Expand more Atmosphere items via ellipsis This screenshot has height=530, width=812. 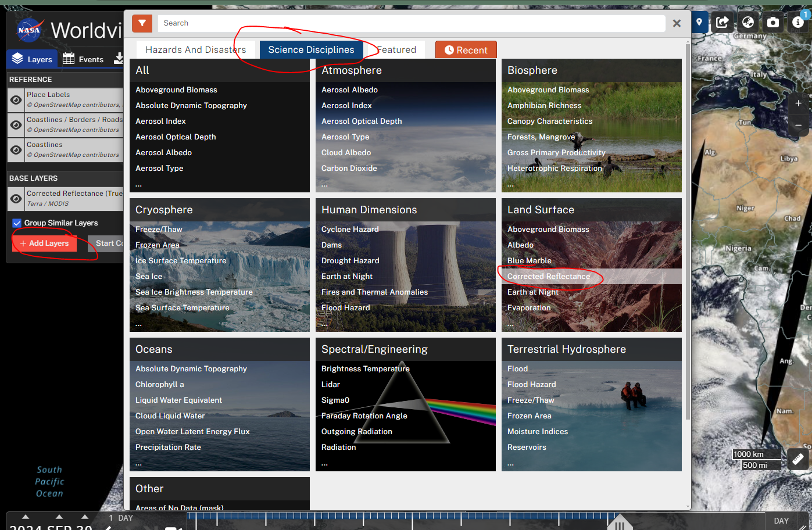pos(324,185)
